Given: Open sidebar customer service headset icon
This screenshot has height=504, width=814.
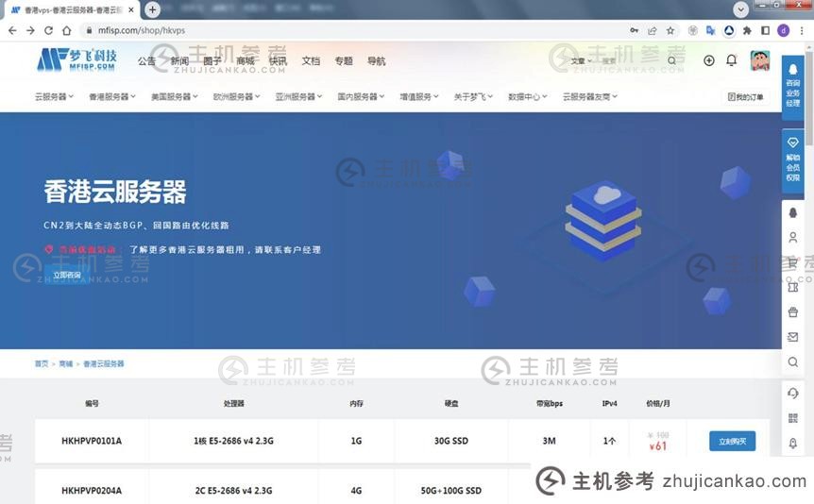Looking at the screenshot, I should pos(792,393).
